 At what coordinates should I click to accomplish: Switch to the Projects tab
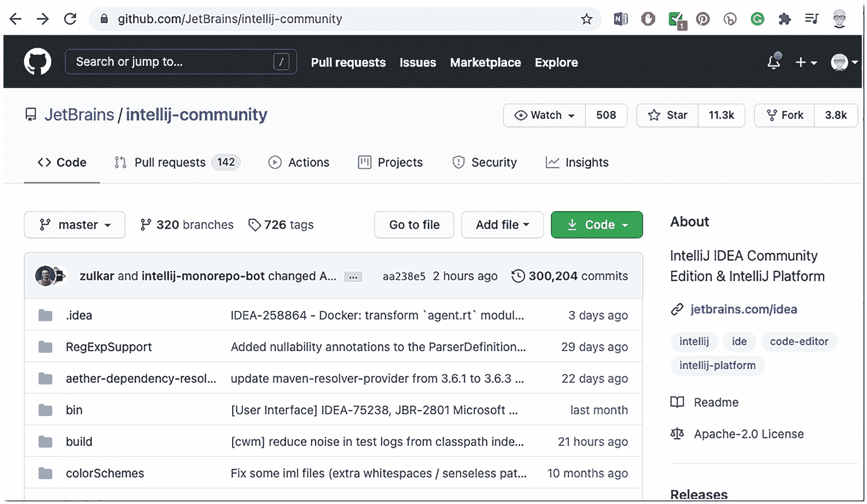click(390, 162)
